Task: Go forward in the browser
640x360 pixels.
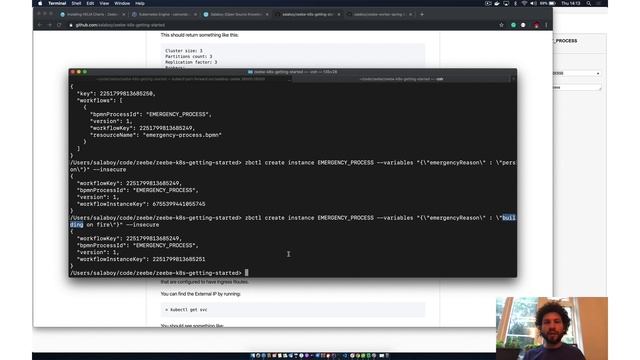Action: click(49, 25)
